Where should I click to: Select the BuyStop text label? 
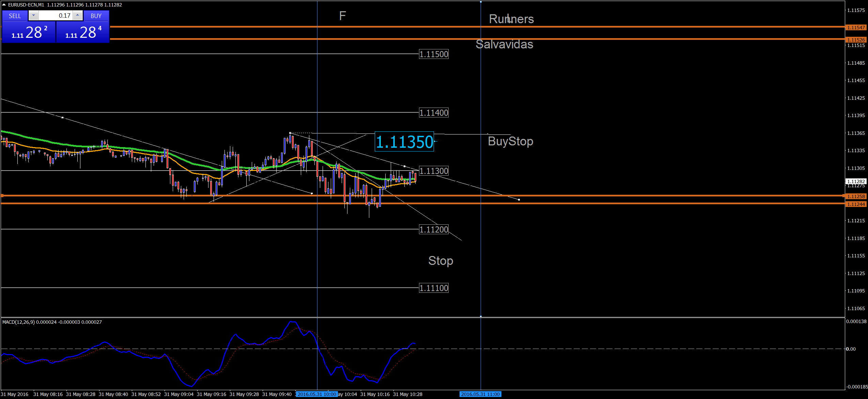510,141
